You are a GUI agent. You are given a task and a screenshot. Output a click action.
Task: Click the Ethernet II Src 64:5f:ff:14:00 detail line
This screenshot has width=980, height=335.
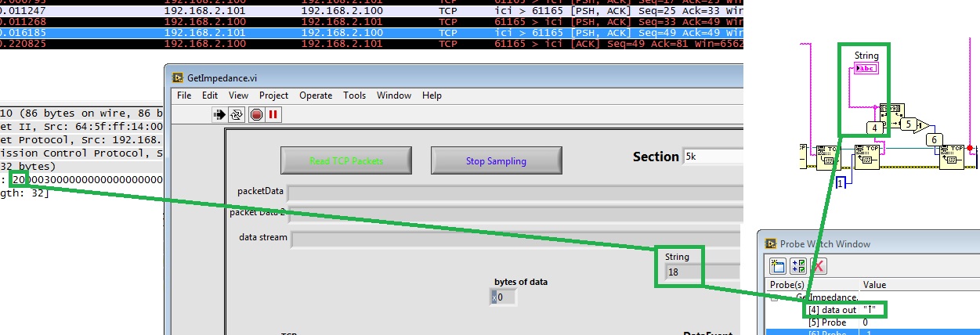(81, 126)
